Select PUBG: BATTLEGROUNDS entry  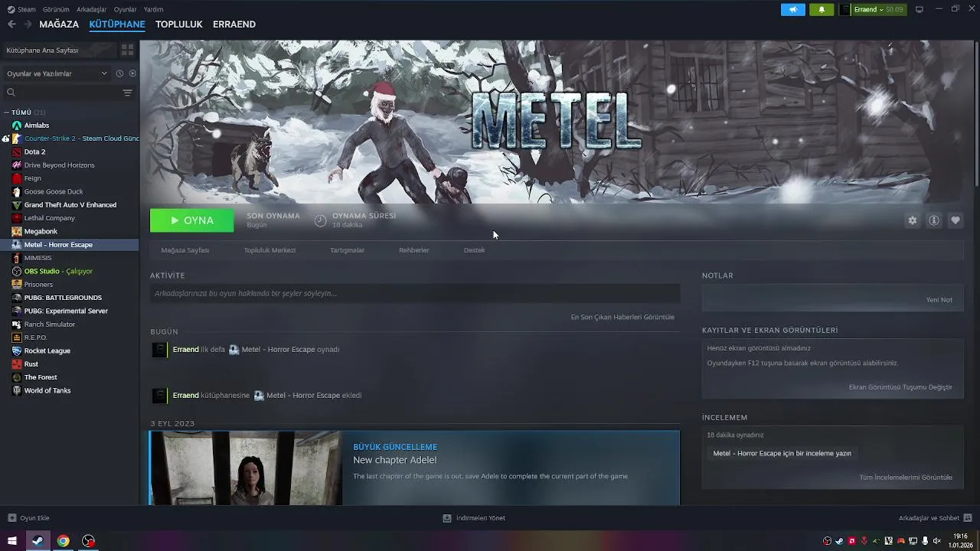(x=63, y=298)
